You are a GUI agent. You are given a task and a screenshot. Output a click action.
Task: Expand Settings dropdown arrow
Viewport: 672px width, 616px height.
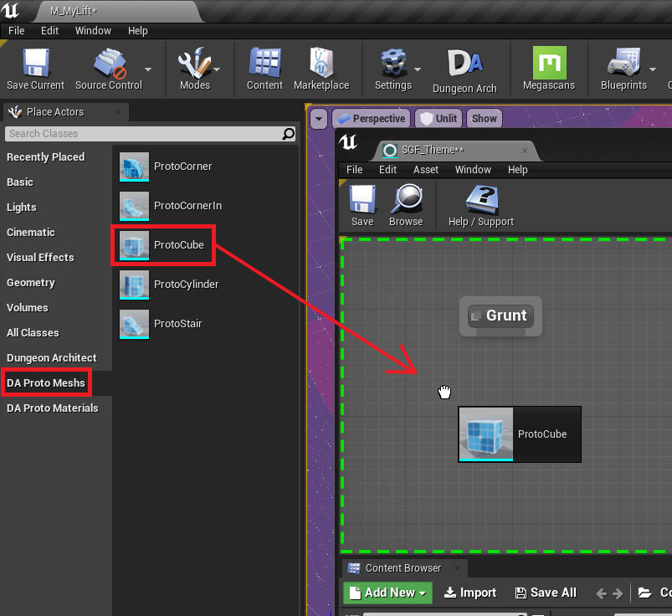tap(418, 69)
